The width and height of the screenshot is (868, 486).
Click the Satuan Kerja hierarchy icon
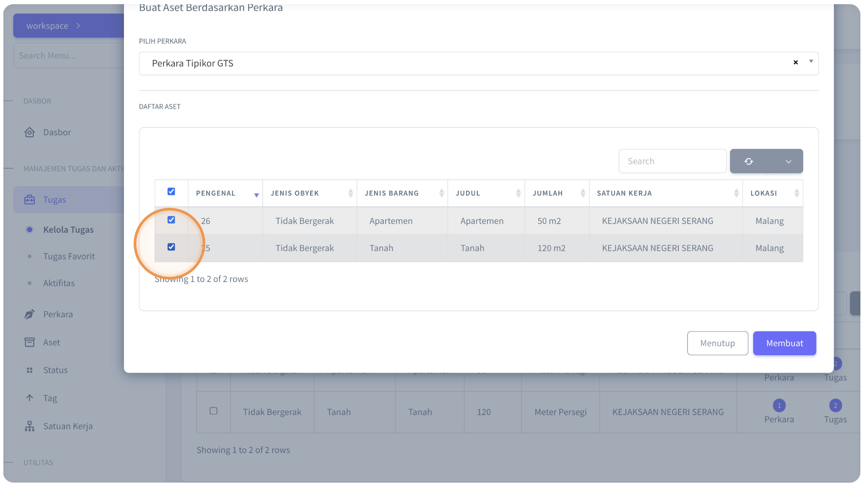click(30, 426)
